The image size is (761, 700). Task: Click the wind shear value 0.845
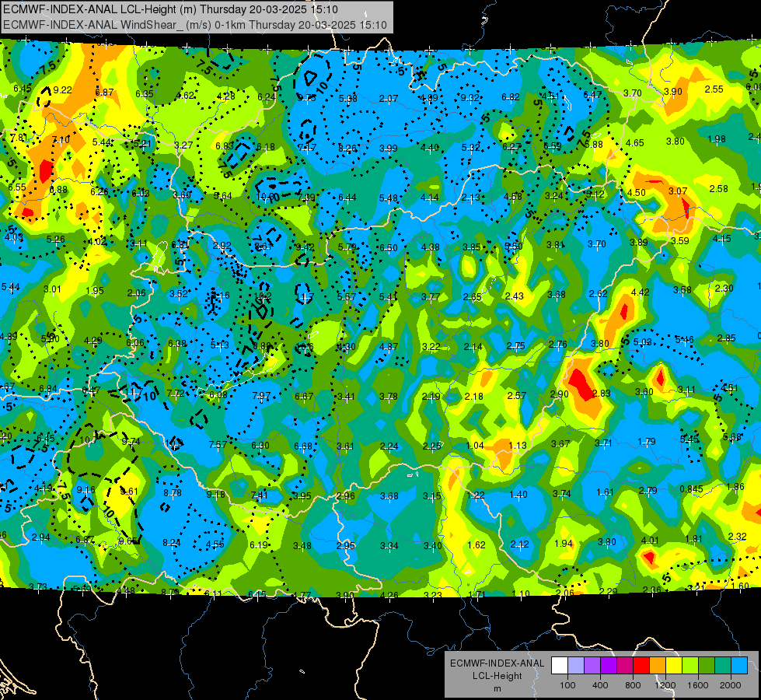coord(691,488)
